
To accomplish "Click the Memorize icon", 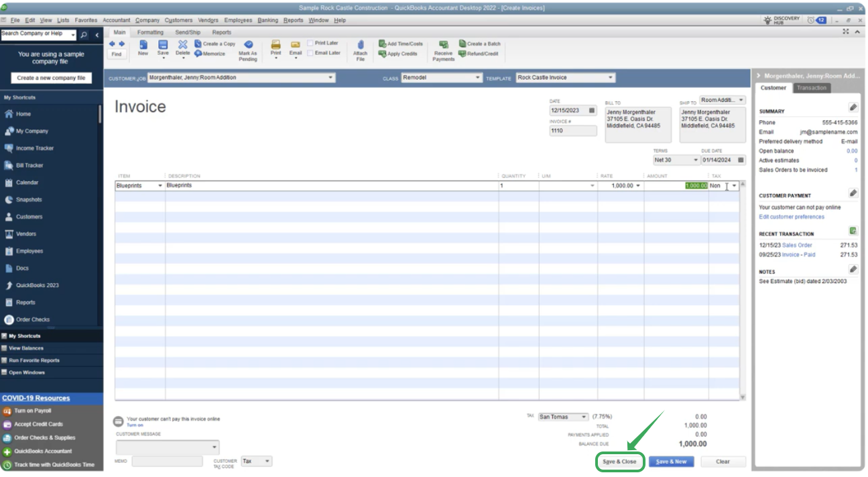I will tap(210, 54).
